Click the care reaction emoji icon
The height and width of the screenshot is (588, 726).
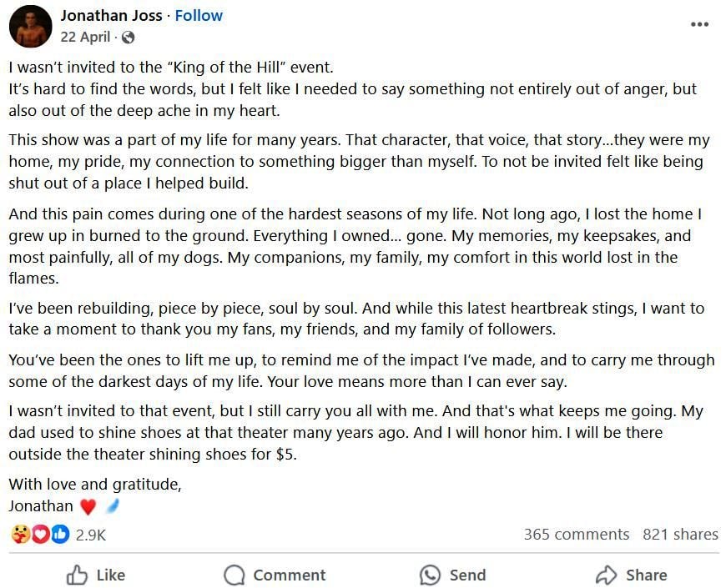coord(20,535)
